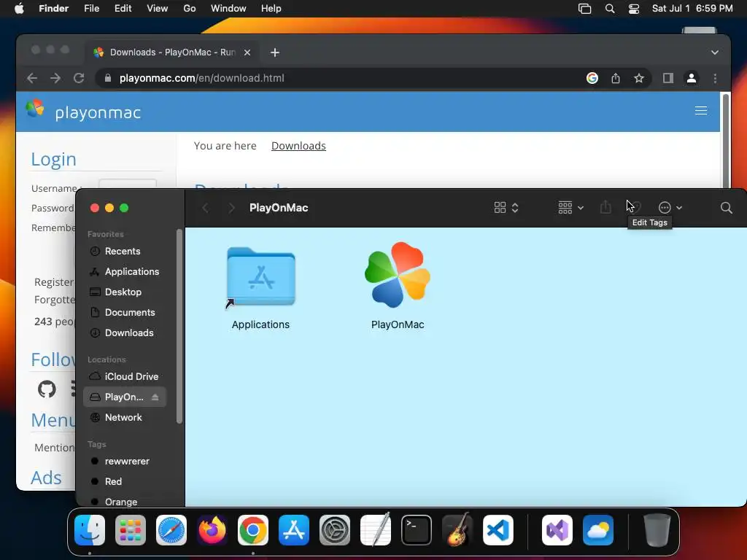Select the Orange tag

point(125,502)
